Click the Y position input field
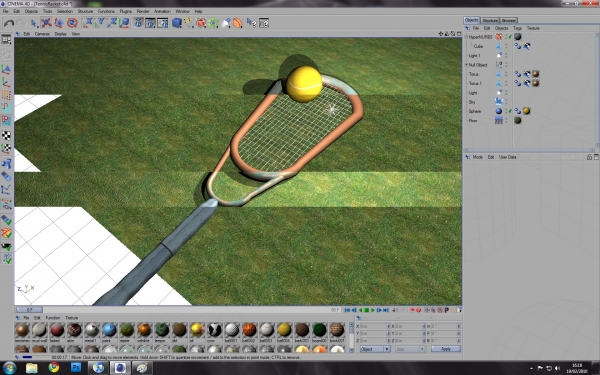 [373, 333]
